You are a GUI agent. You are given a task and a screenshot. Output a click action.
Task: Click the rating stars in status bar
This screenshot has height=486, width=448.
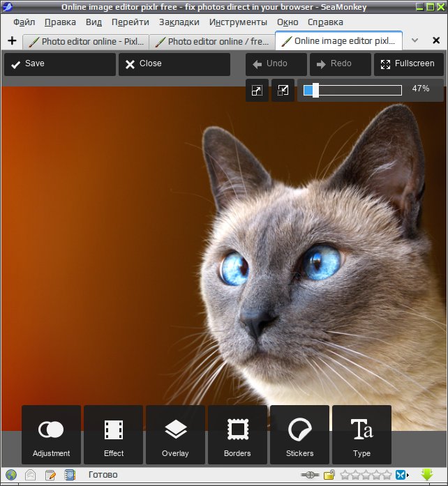click(x=366, y=475)
